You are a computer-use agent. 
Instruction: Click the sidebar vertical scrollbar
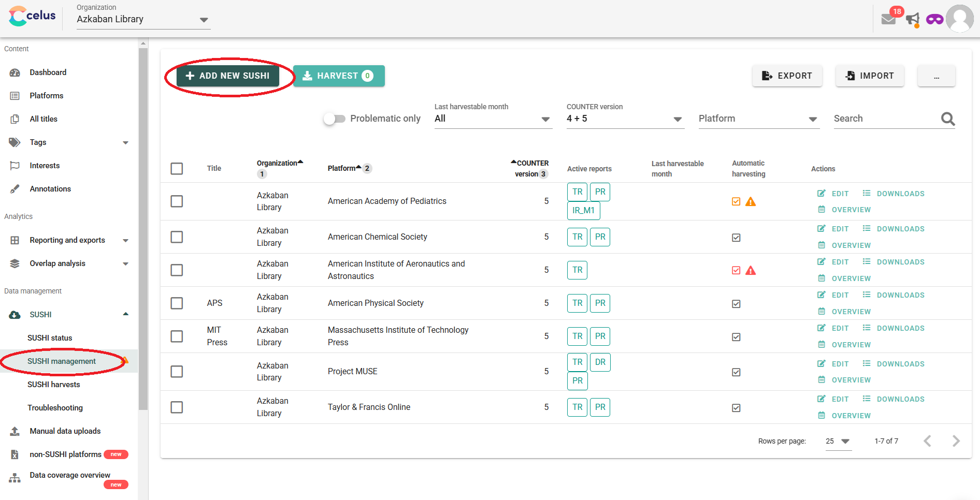point(143,228)
